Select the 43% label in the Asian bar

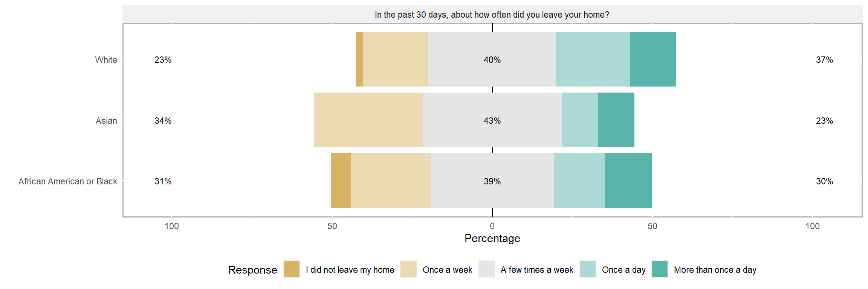492,121
